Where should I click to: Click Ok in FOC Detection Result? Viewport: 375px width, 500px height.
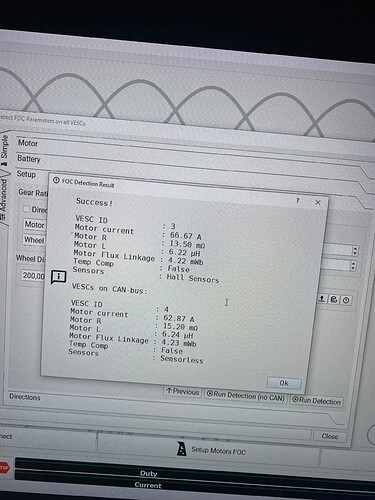[284, 383]
